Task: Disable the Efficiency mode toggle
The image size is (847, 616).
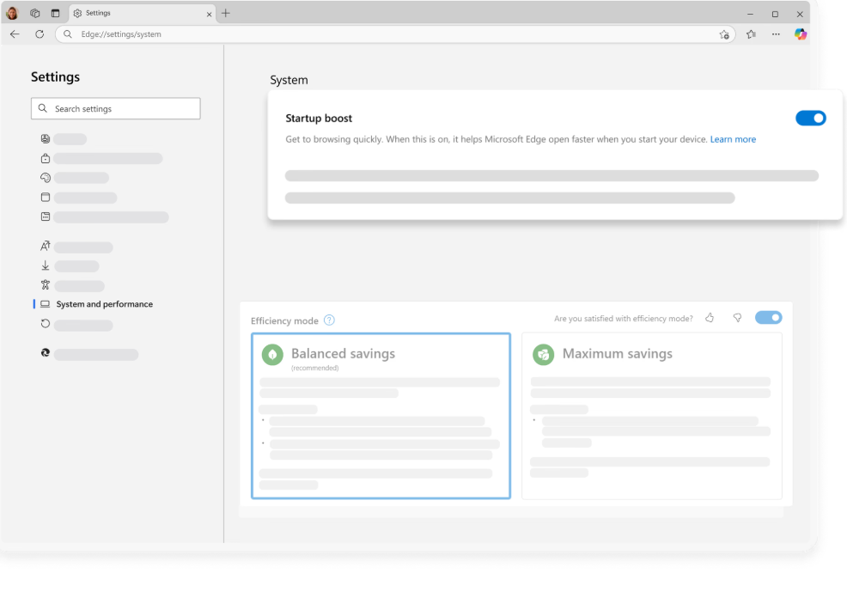Action: (768, 318)
